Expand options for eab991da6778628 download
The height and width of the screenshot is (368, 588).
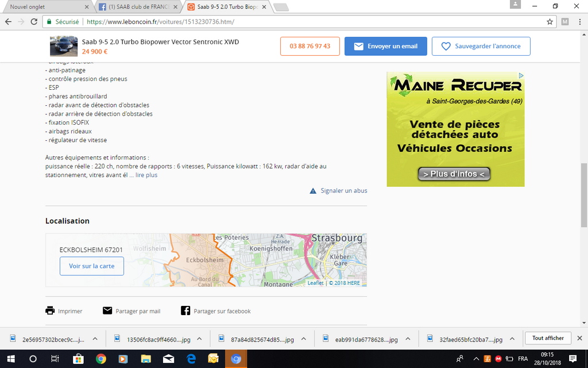click(x=408, y=339)
